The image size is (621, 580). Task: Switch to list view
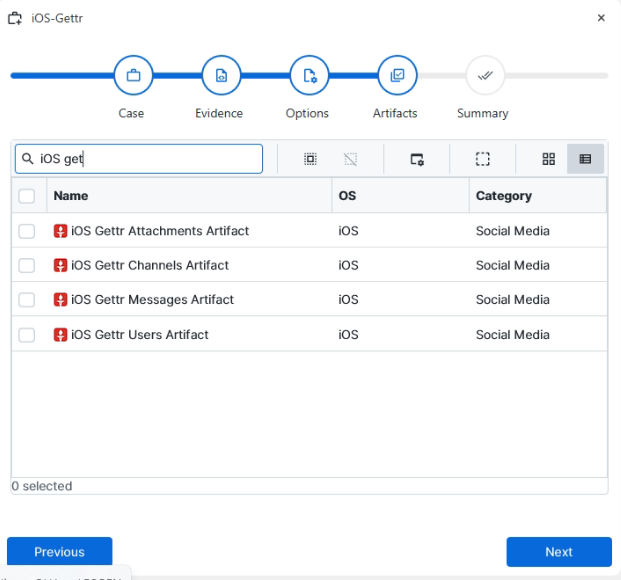[x=585, y=159]
